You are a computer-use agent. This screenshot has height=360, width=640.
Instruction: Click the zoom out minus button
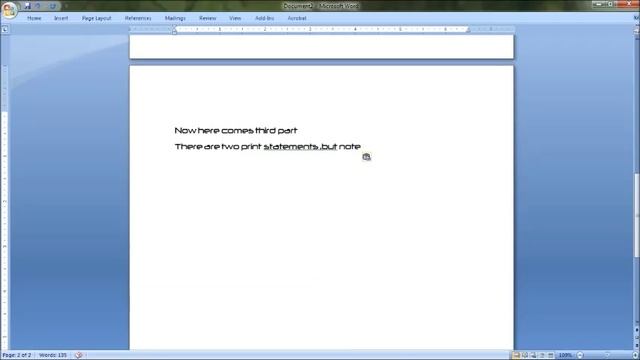click(580, 356)
